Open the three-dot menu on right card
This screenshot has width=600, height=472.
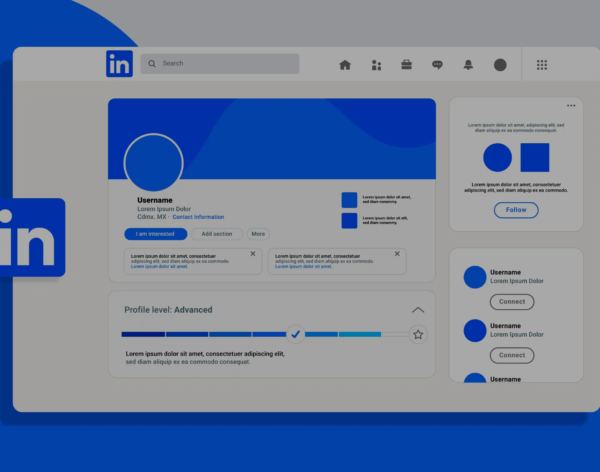coord(571,106)
